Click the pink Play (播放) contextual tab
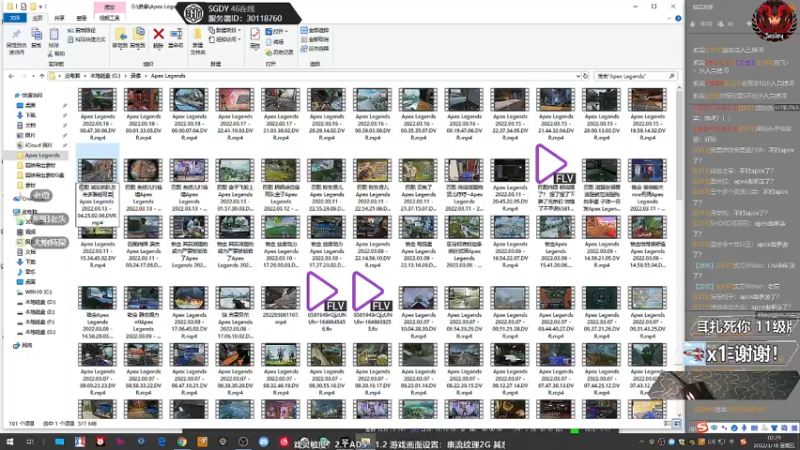The height and width of the screenshot is (450, 800). [109, 7]
